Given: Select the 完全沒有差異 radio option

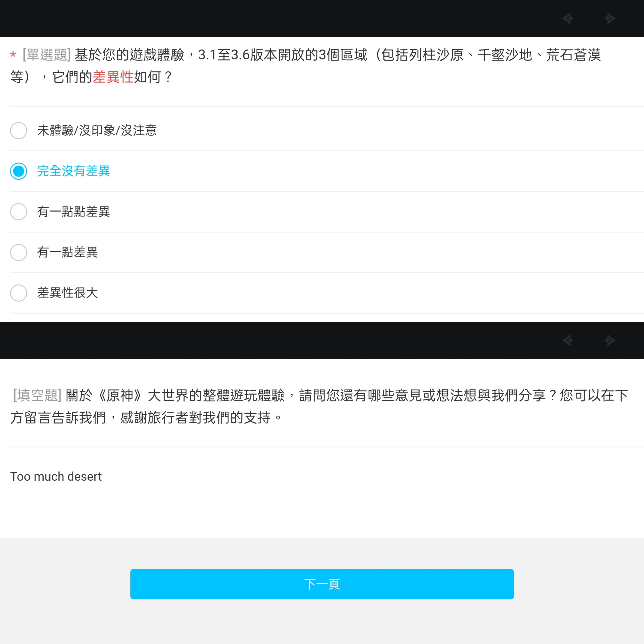Looking at the screenshot, I should 19,171.
